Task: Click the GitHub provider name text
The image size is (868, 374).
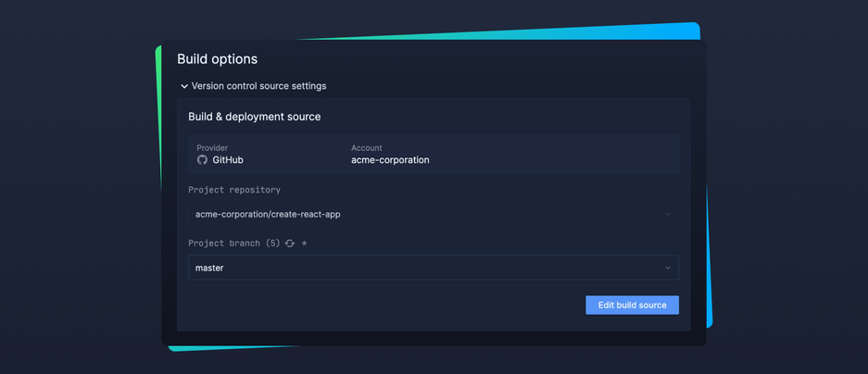Action: (x=228, y=160)
